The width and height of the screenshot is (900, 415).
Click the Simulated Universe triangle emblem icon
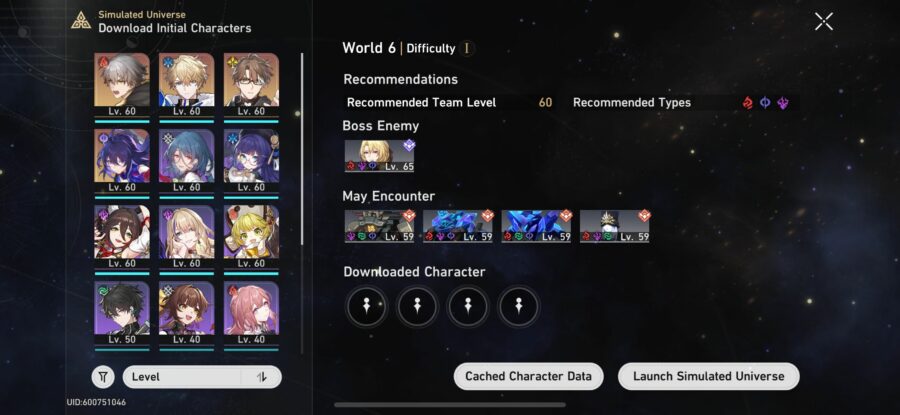tap(81, 21)
